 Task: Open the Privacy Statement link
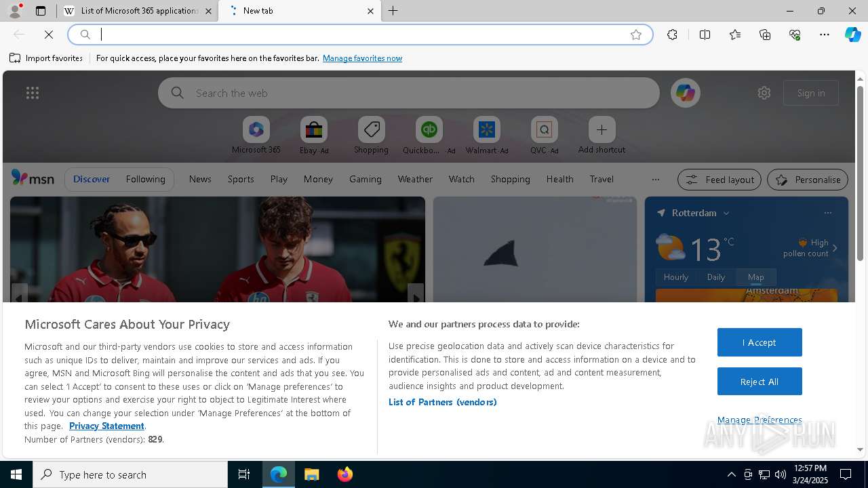(106, 426)
